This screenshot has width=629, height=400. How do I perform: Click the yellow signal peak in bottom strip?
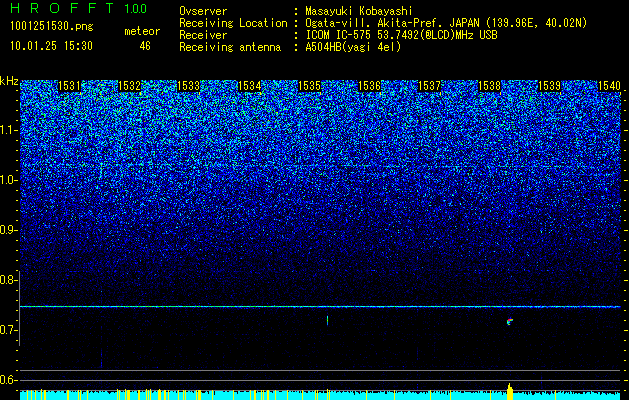[x=510, y=391]
